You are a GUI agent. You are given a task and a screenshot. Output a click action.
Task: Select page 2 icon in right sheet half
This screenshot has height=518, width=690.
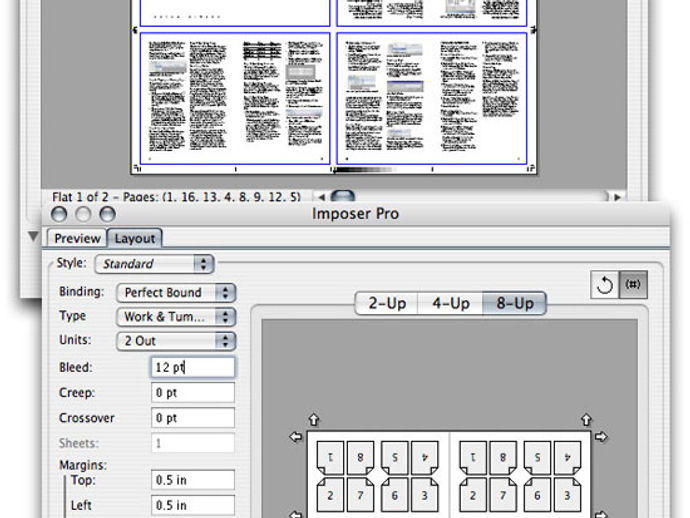coord(473,495)
